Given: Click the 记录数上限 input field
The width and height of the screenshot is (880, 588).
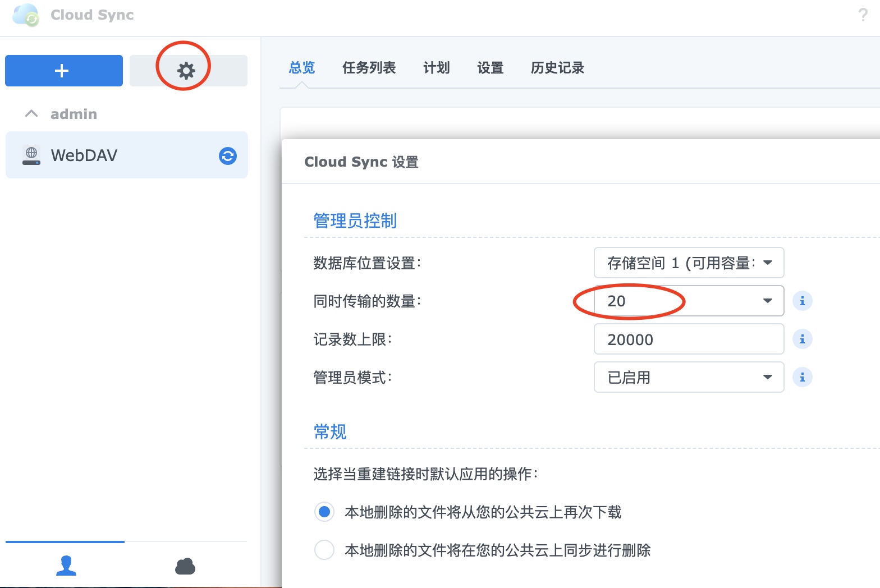Looking at the screenshot, I should pos(689,339).
